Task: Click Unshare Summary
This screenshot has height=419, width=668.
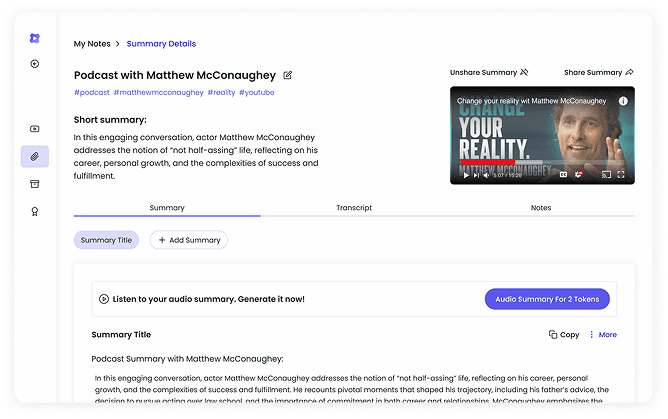Action: (489, 72)
